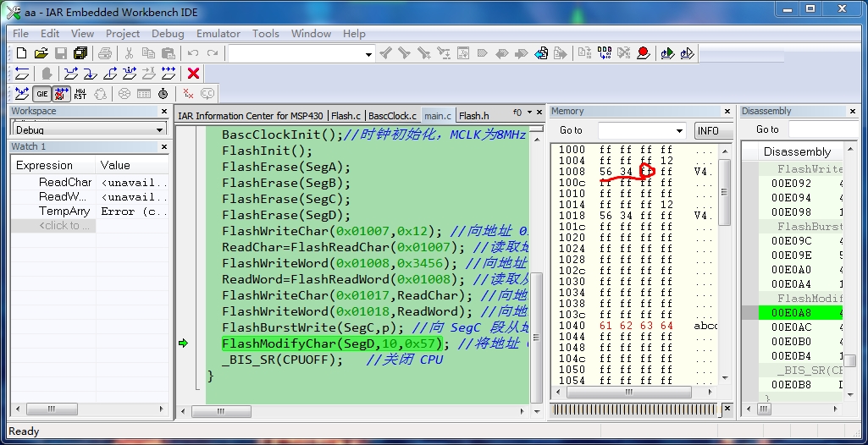The width and height of the screenshot is (868, 445).
Task: Click the Print icon in toolbar
Action: pos(105,53)
